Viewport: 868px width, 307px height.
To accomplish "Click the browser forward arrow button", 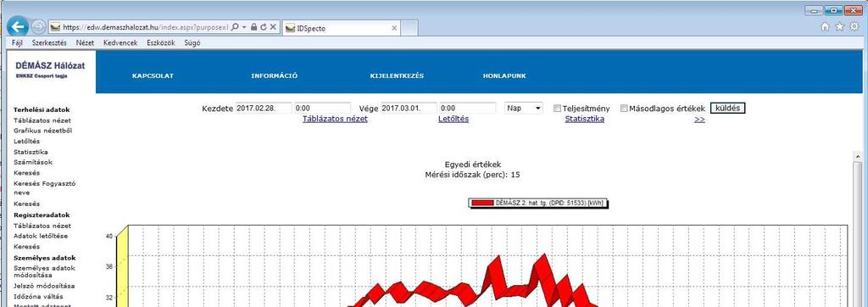I will tap(38, 26).
